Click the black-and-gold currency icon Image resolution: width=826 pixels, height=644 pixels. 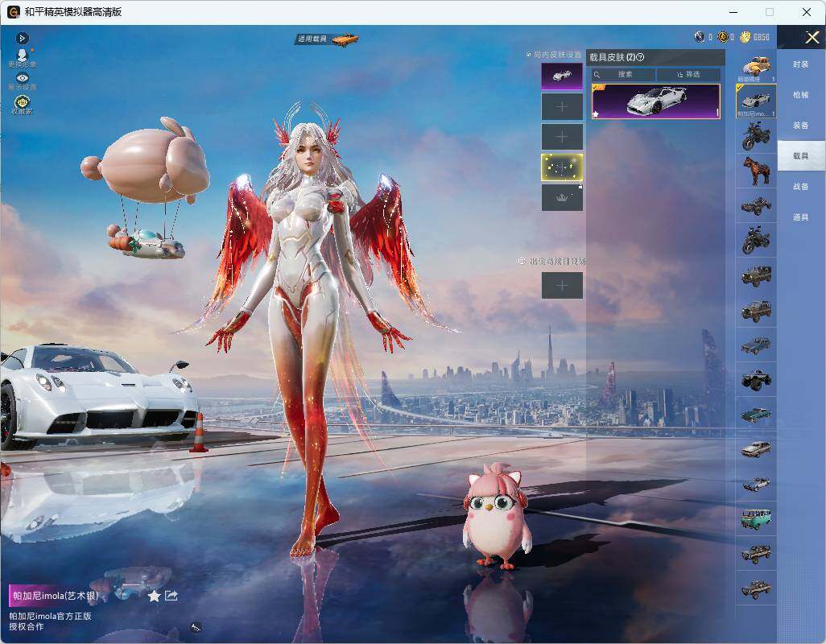723,37
